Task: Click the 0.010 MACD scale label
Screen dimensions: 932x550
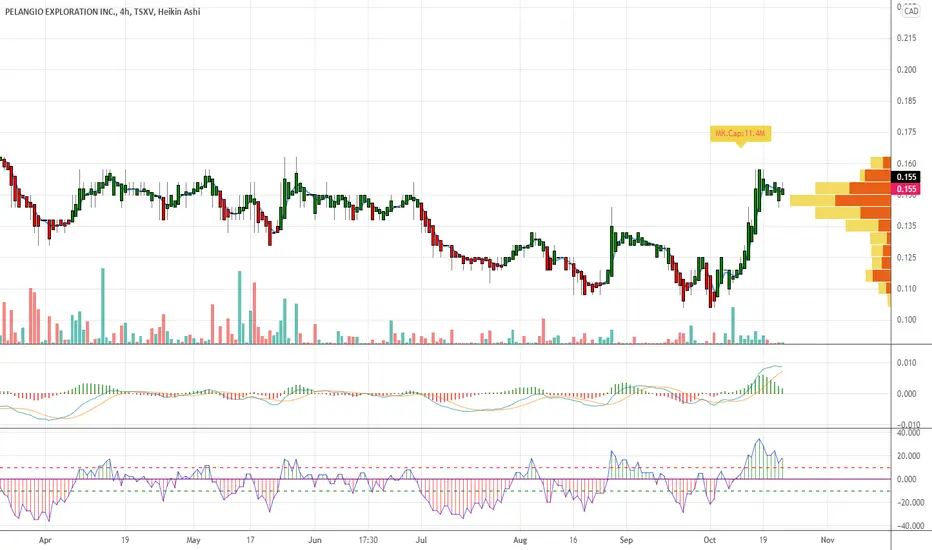Action: click(x=906, y=363)
